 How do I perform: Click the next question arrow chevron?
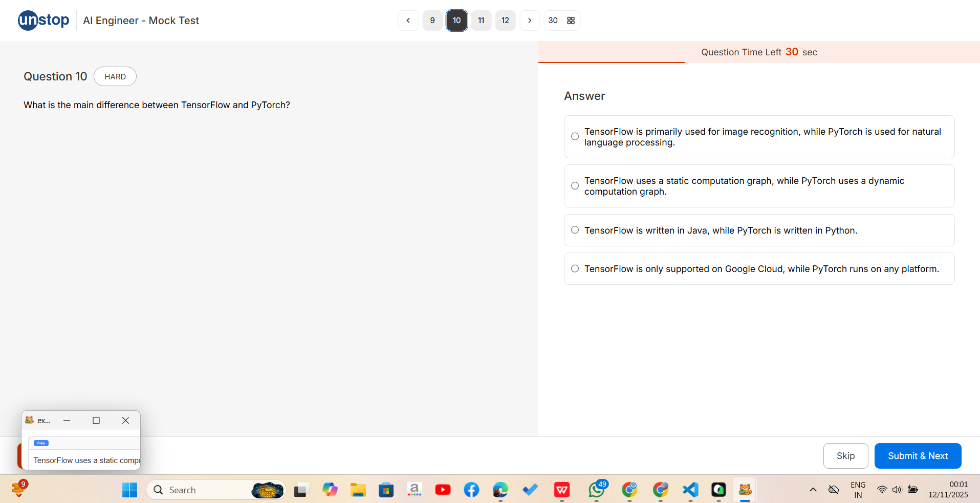(530, 20)
